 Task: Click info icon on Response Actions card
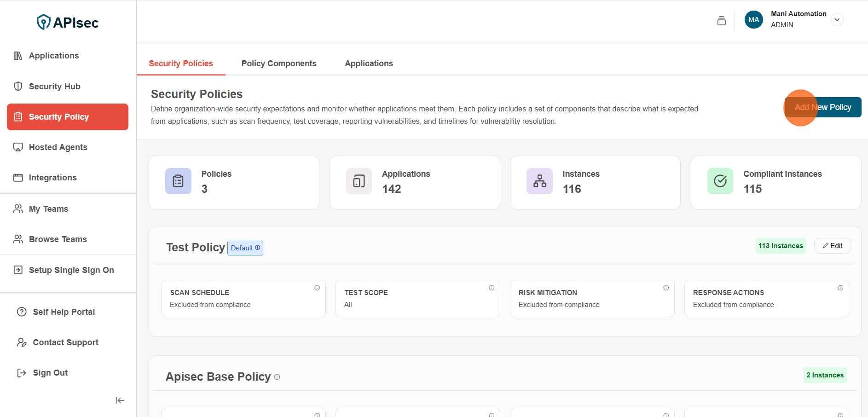(x=840, y=288)
